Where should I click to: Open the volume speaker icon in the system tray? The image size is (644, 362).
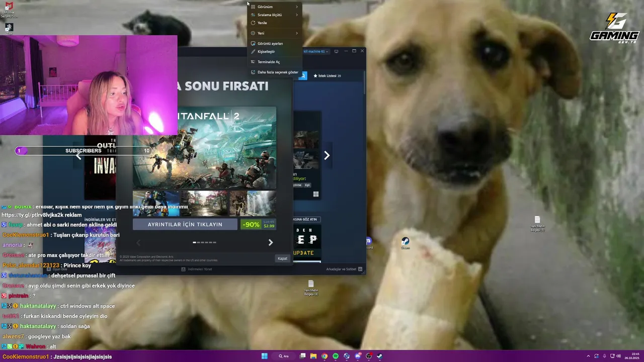618,356
